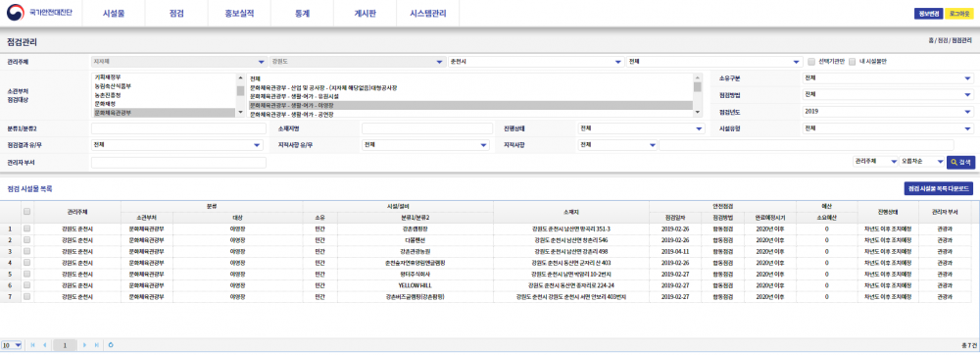Check the 내 시설물만 checkbox
Viewport: 980px width, 355px height.
(852, 61)
